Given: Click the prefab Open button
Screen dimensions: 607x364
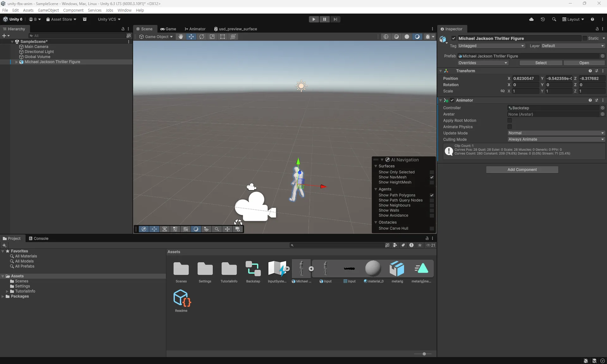Looking at the screenshot, I should tap(584, 63).
